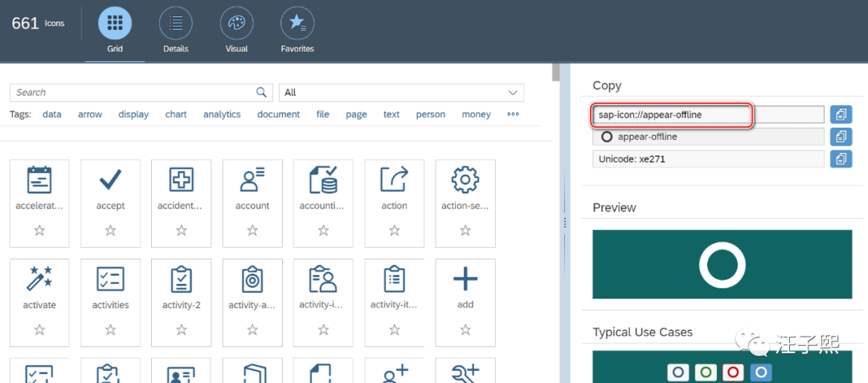Favorite the accident-leave star

[182, 230]
